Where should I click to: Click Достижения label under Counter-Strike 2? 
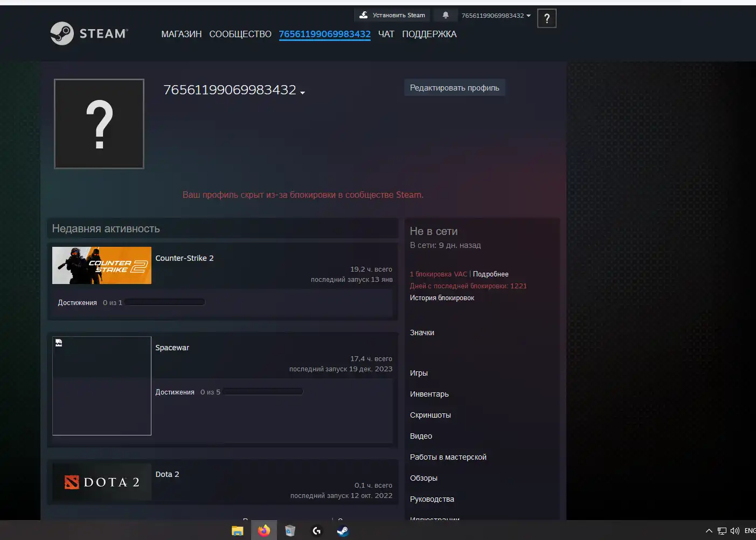[78, 303]
